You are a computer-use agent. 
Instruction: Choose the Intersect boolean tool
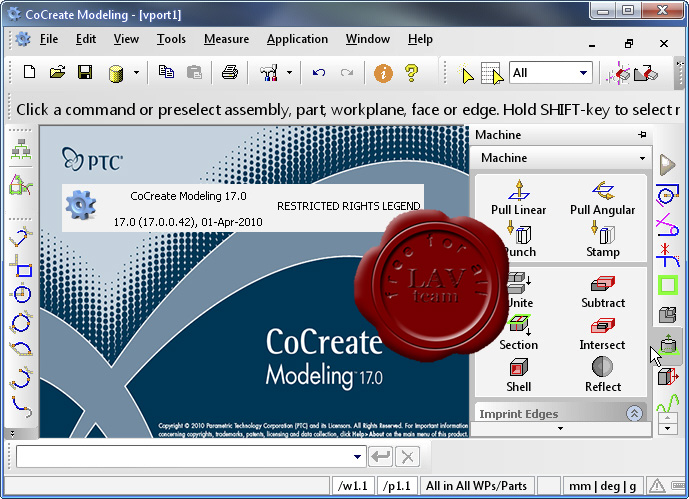(602, 334)
